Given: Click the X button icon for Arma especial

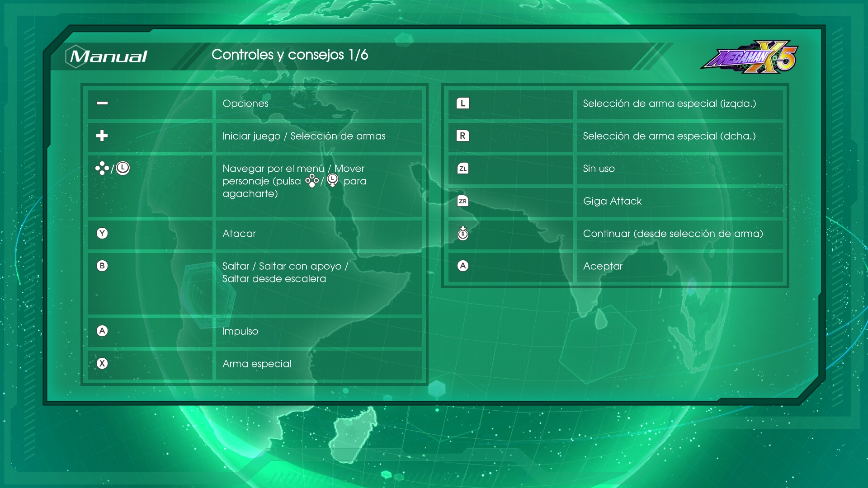Looking at the screenshot, I should tap(102, 363).
